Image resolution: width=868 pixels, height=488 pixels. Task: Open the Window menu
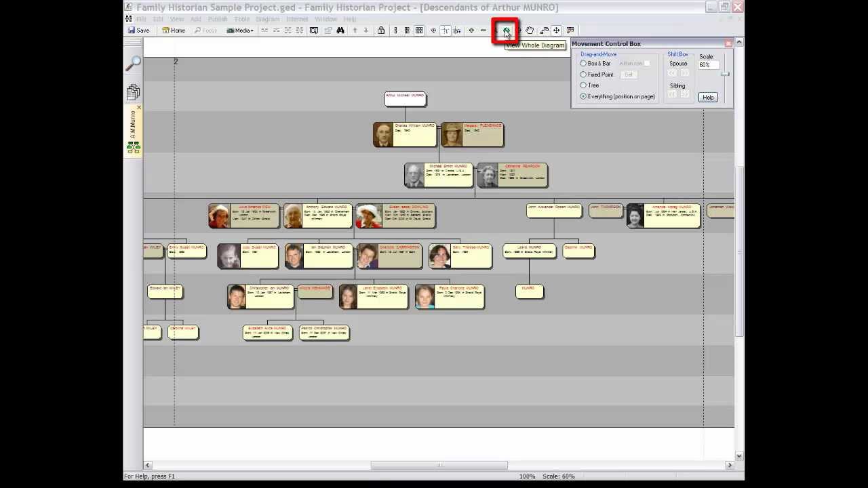coord(325,19)
